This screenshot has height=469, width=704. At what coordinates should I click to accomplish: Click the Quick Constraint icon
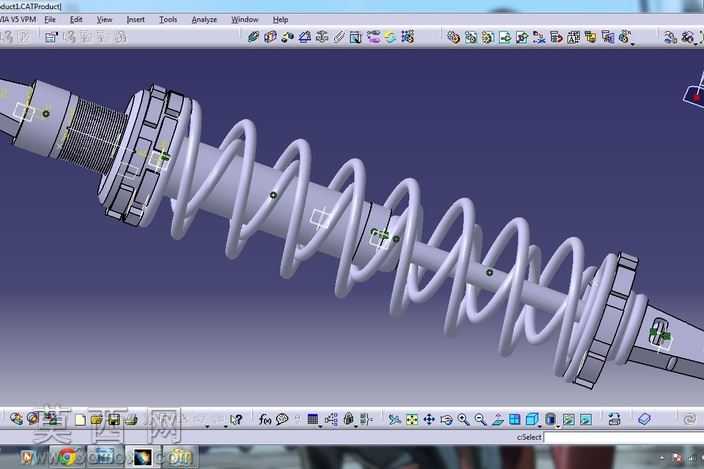356,37
